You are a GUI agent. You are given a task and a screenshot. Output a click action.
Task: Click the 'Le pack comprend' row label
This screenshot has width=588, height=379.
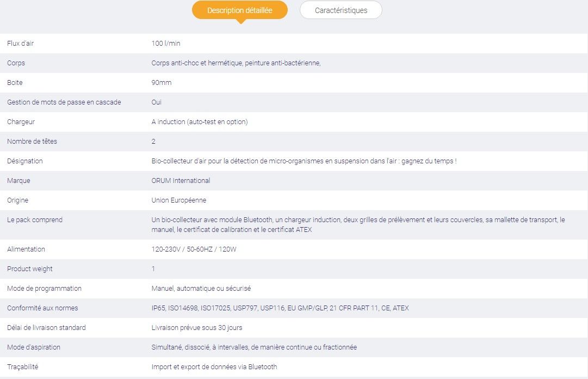click(34, 220)
